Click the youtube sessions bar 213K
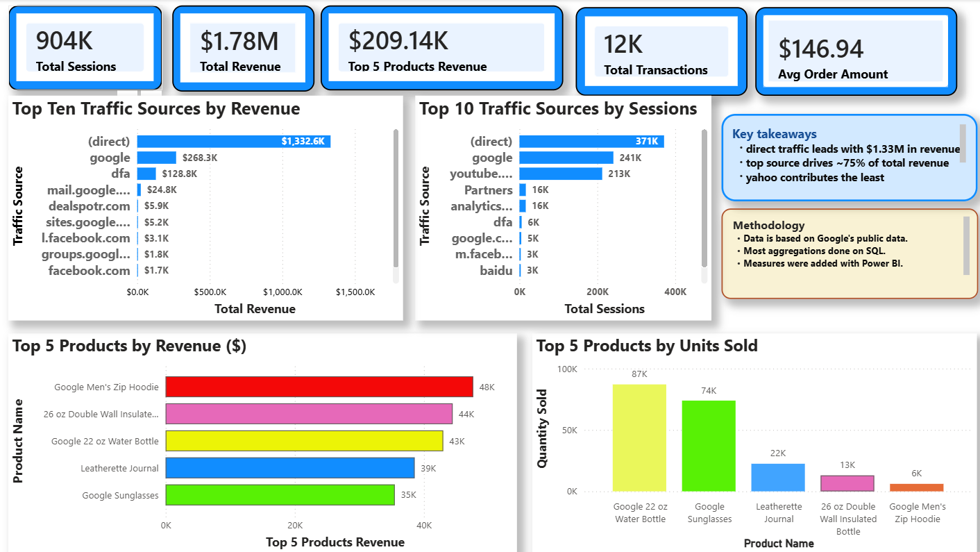Viewport: 980px width, 552px height. point(561,174)
